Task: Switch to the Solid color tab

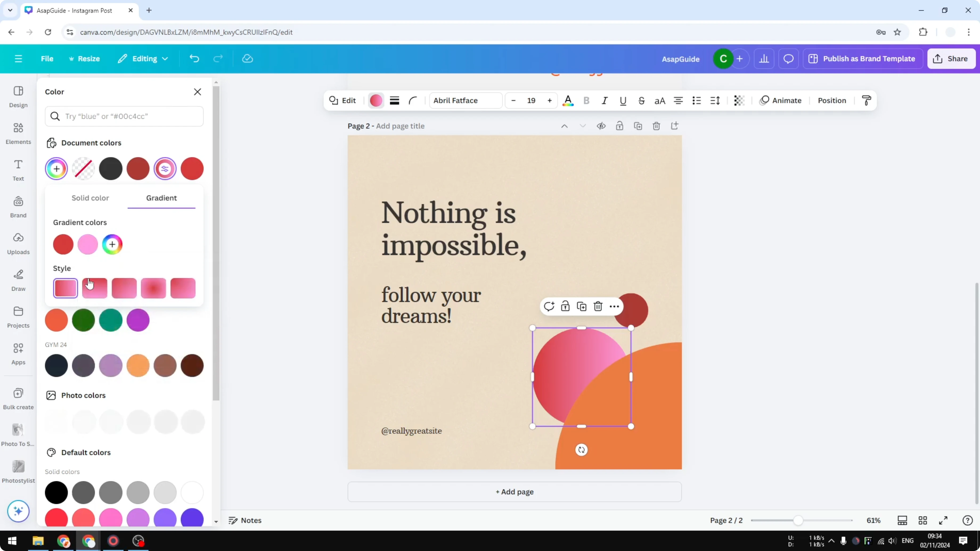Action: (90, 197)
